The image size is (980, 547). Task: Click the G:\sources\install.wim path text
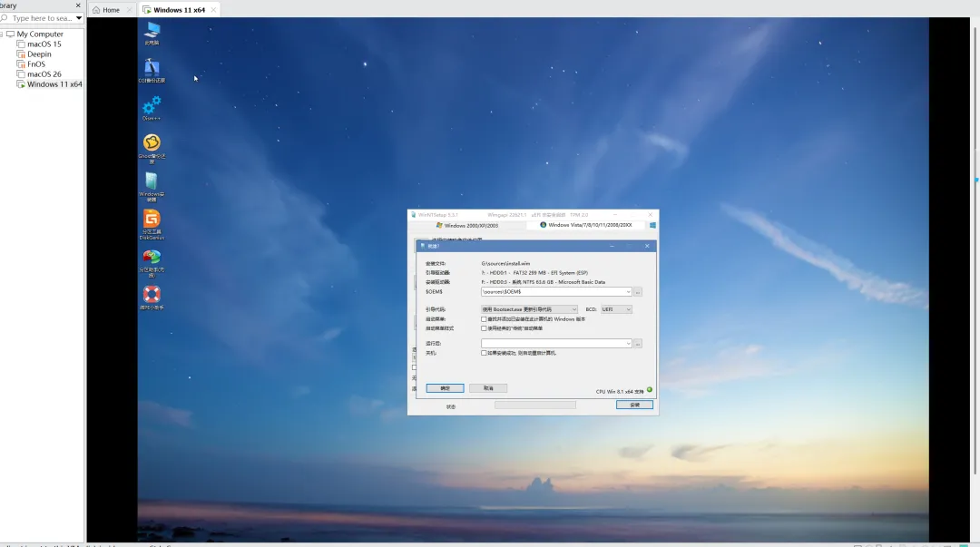(x=505, y=264)
